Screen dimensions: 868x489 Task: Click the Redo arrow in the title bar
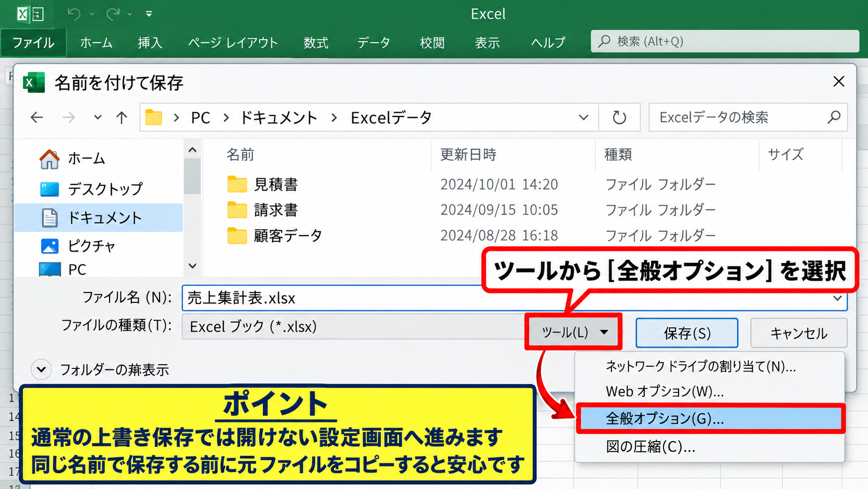tap(113, 14)
